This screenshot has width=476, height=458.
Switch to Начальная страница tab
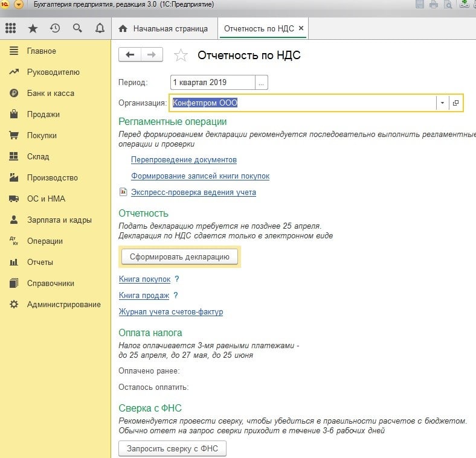pyautogui.click(x=164, y=28)
